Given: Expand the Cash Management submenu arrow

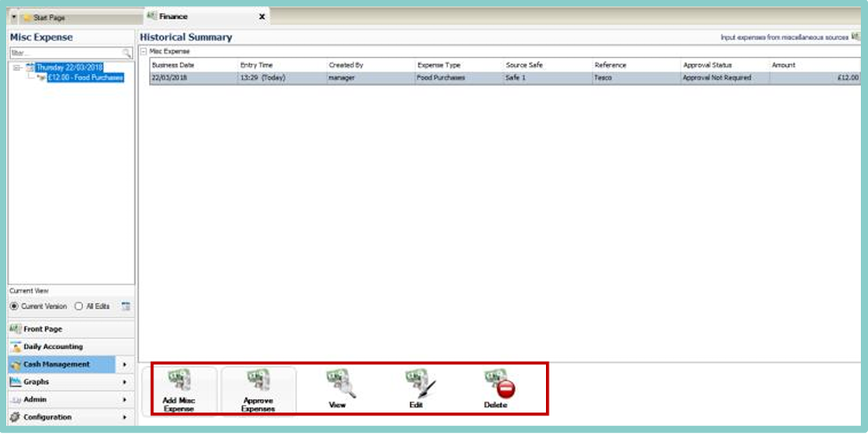Looking at the screenshot, I should pyautogui.click(x=124, y=364).
